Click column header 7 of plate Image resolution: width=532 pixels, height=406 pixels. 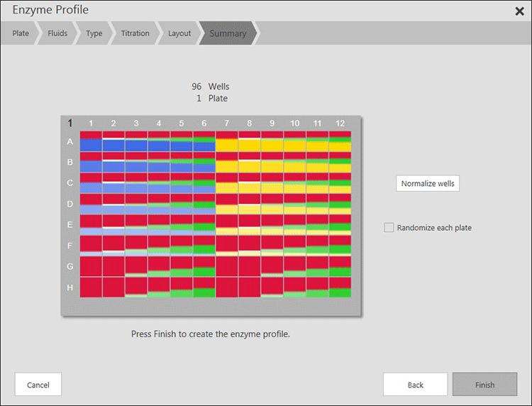227,124
